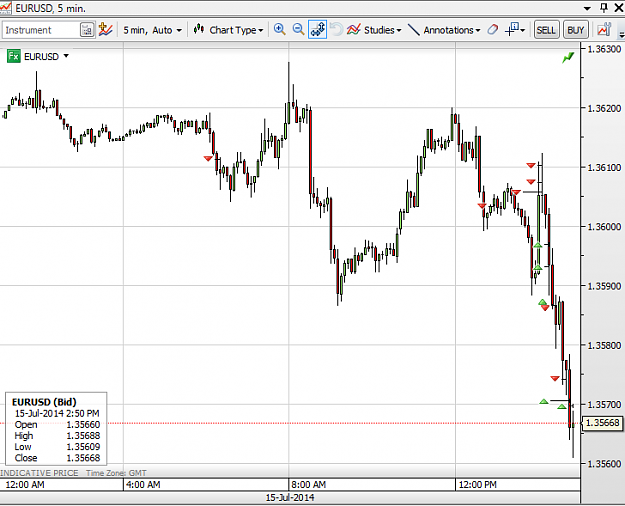Image resolution: width=625 pixels, height=506 pixels.
Task: Click the EURUSD (Bid) data box title
Action: [x=44, y=402]
